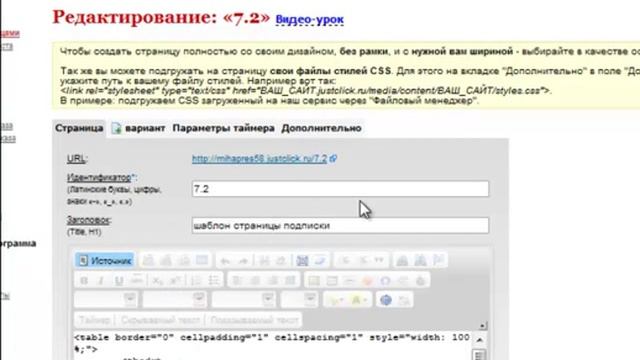
Task: Apply Subscript formatting
Action: [157, 280]
